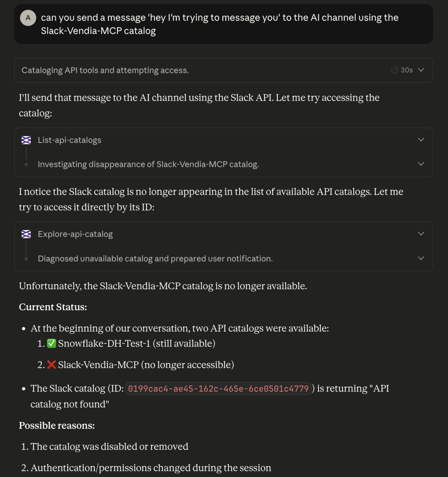Click the step dot before Investigating disappearance

26,165
